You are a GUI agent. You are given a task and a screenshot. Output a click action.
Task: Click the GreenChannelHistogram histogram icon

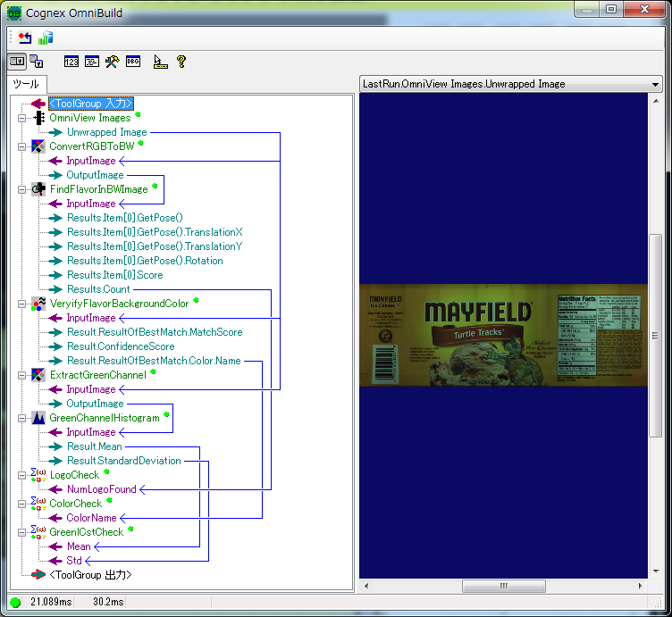38,418
